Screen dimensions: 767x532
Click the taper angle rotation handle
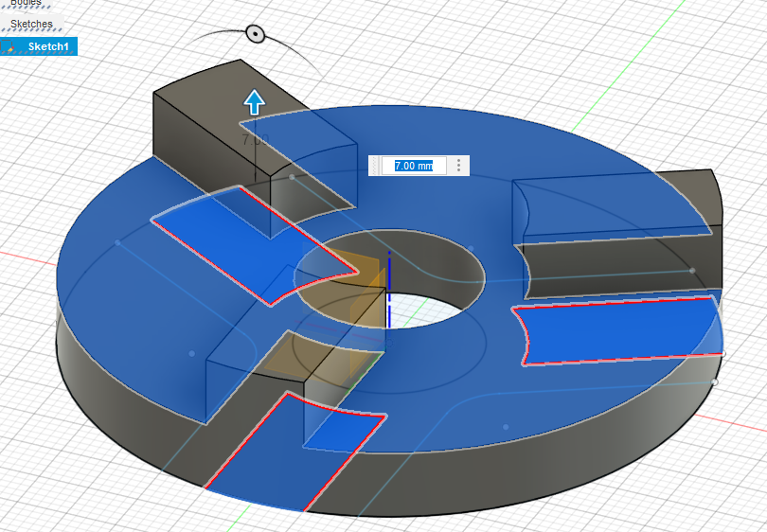click(x=255, y=34)
